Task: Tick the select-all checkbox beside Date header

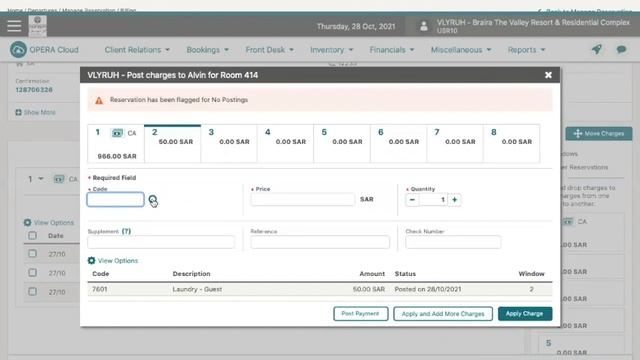Action: pyautogui.click(x=32, y=236)
